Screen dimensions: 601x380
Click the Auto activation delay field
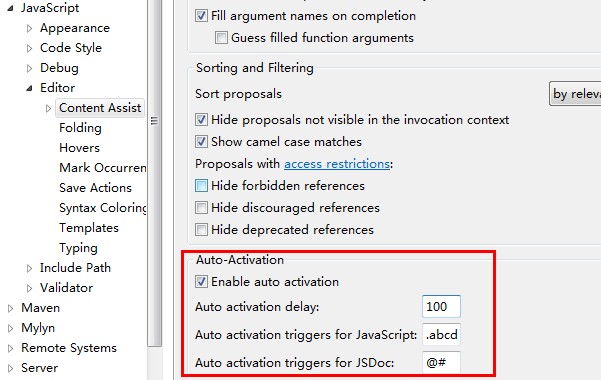[441, 306]
